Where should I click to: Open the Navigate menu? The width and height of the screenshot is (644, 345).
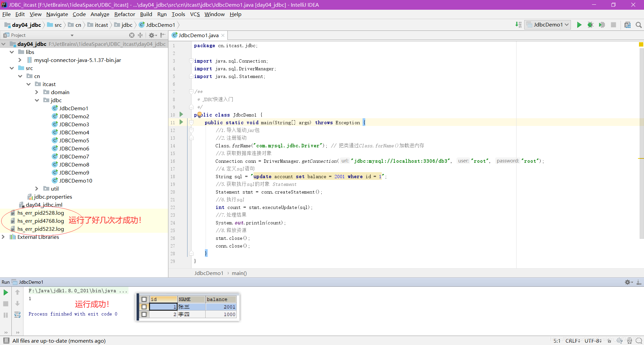click(57, 14)
